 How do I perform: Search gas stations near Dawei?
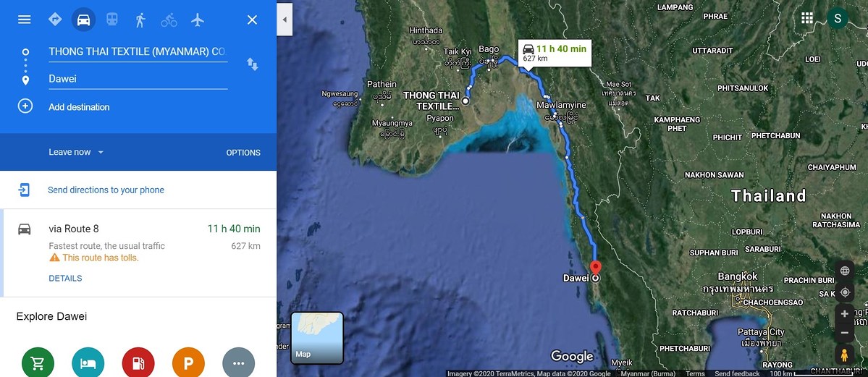[138, 363]
